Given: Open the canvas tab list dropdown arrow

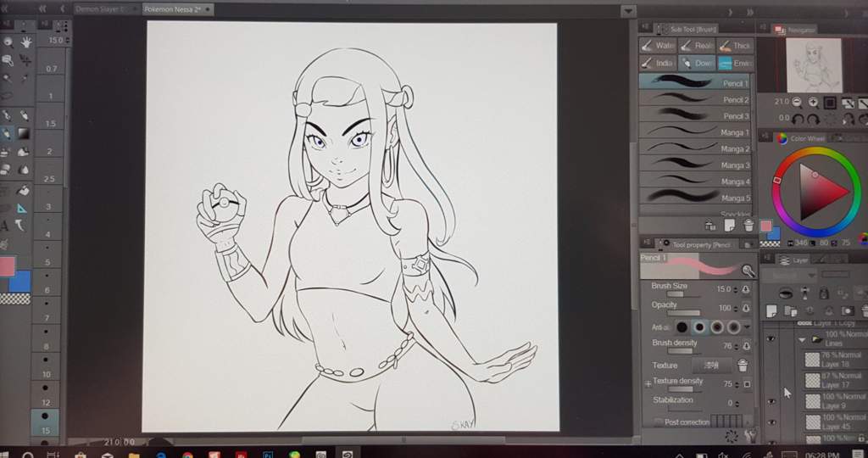Looking at the screenshot, I should click(x=628, y=10).
